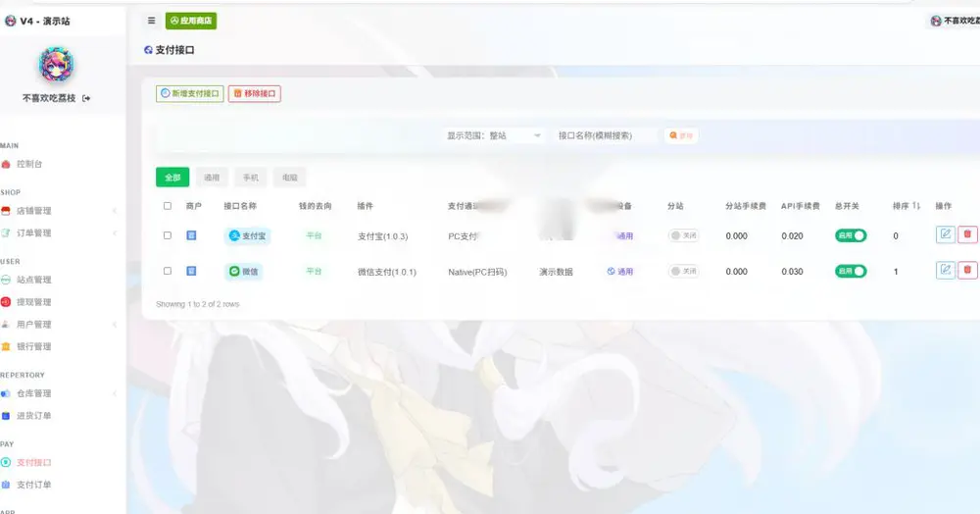Viewport: 980px width, 514px height.
Task: Click merchant icon in 支付宝 row
Action: point(192,235)
